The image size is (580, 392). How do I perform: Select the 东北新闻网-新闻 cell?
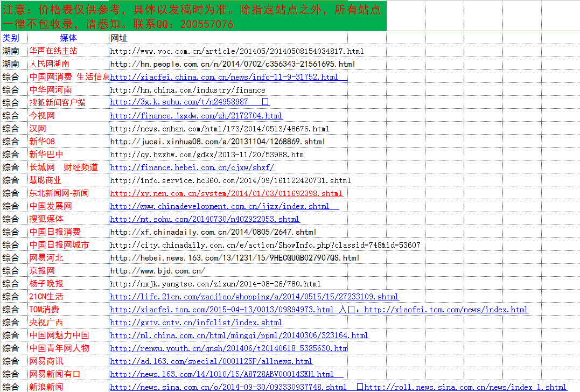68,193
